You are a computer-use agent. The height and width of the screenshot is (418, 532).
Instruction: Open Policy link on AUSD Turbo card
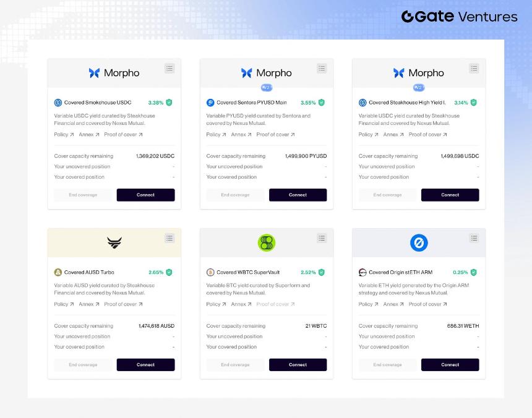[64, 304]
